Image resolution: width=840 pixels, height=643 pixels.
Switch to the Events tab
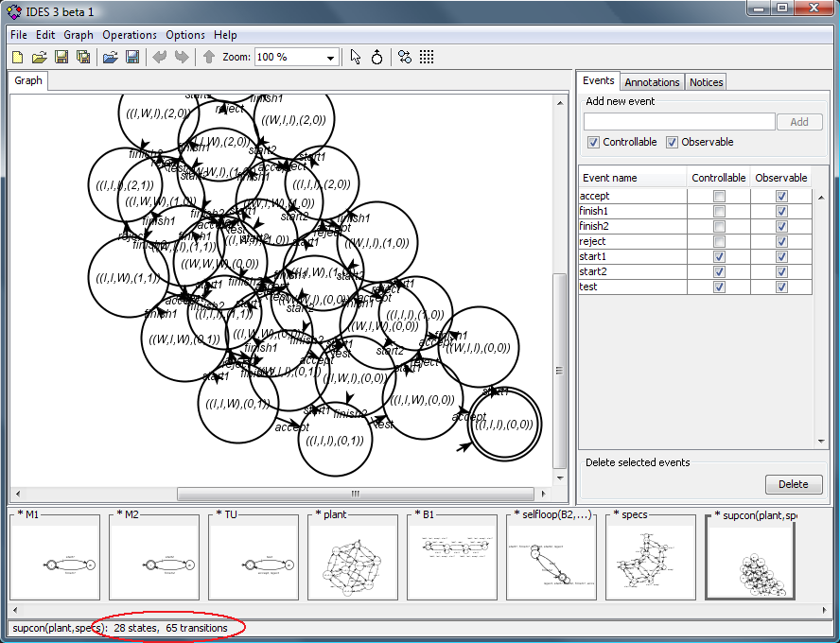click(x=599, y=80)
